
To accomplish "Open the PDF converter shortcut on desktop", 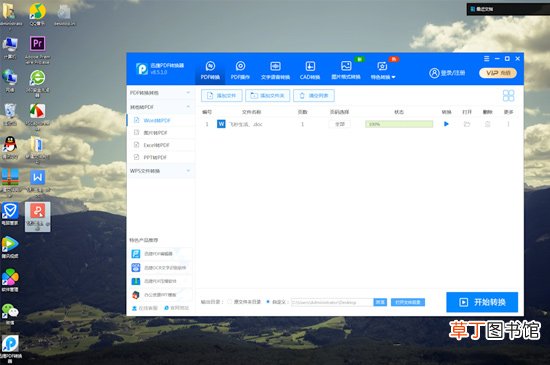I will tap(11, 349).
